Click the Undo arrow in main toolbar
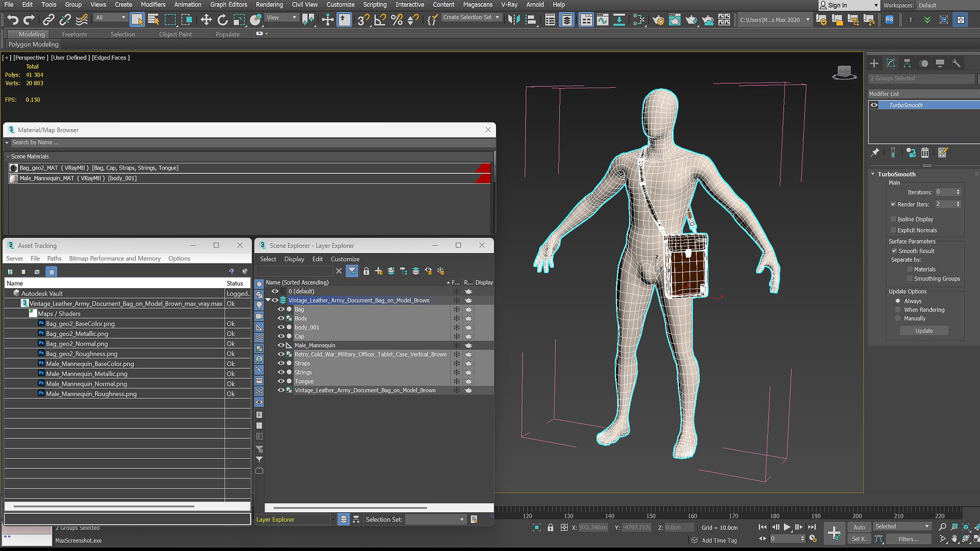This screenshot has width=980, height=551. [x=13, y=19]
